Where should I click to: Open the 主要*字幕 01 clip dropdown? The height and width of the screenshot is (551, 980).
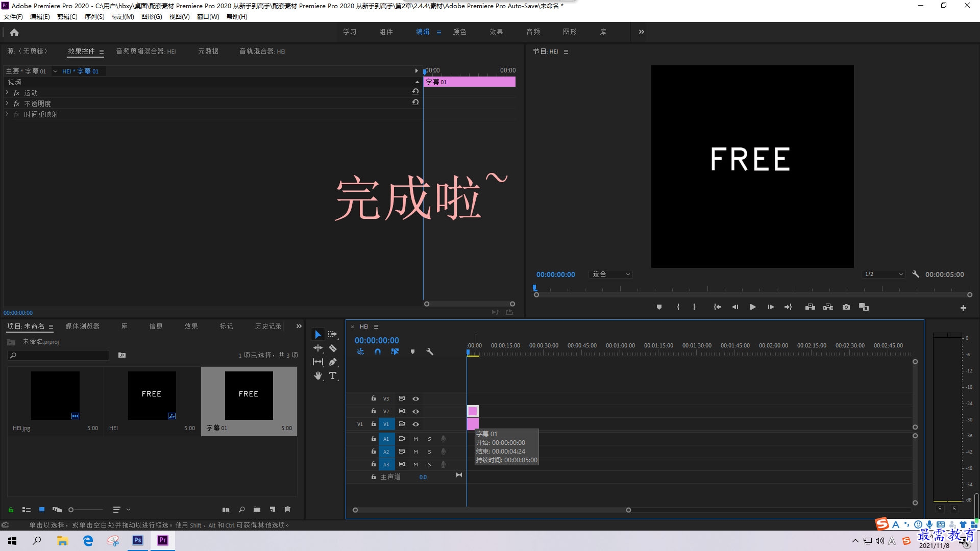[x=55, y=71]
